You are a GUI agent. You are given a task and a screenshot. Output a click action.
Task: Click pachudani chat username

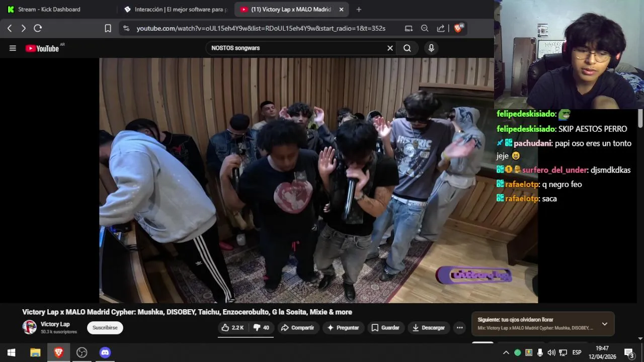(533, 143)
